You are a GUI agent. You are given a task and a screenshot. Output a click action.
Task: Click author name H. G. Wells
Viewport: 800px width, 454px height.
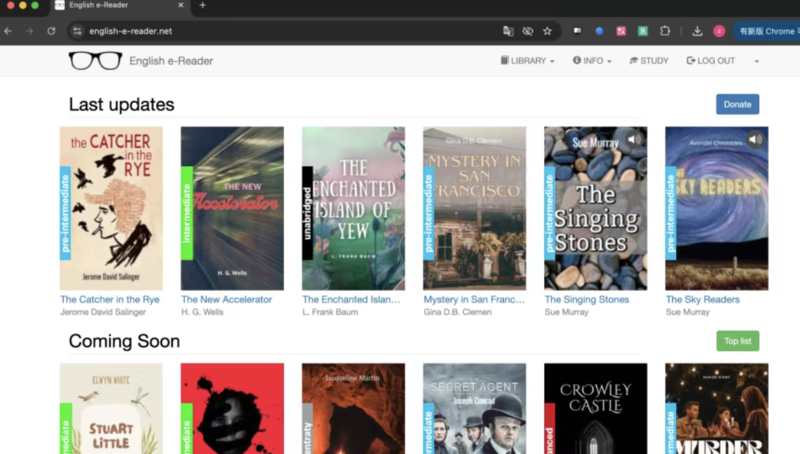pyautogui.click(x=202, y=312)
